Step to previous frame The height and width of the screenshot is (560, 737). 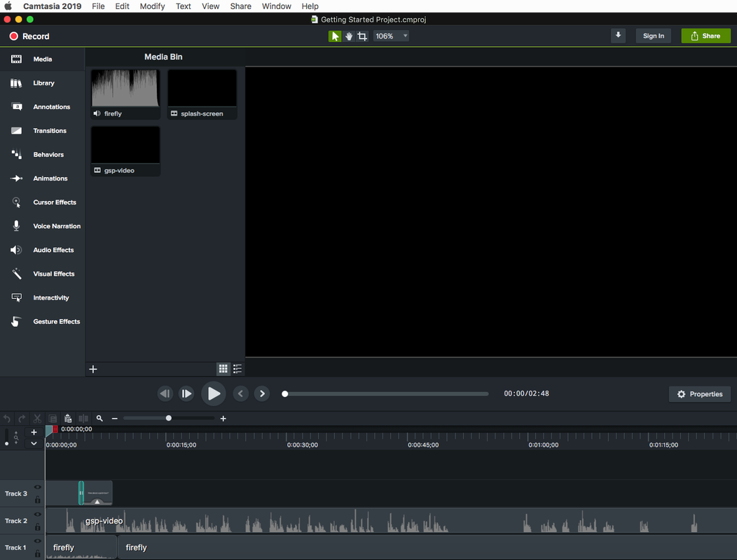coord(165,393)
